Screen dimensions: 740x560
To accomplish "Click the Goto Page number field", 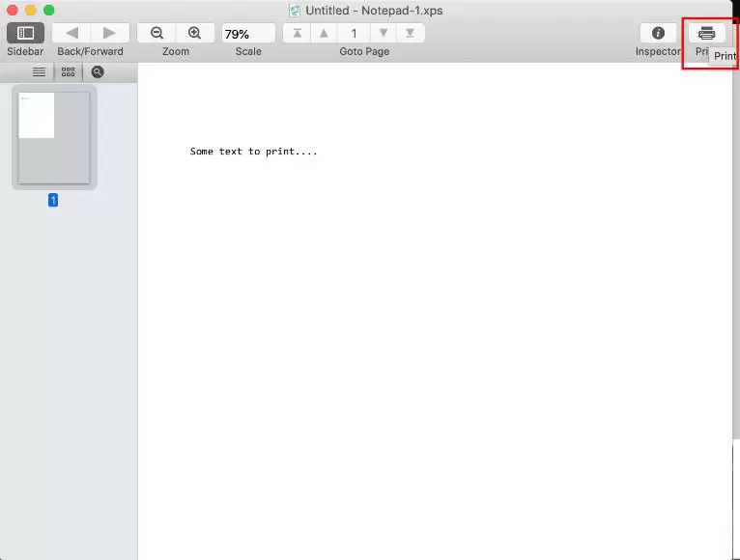I will [354, 34].
